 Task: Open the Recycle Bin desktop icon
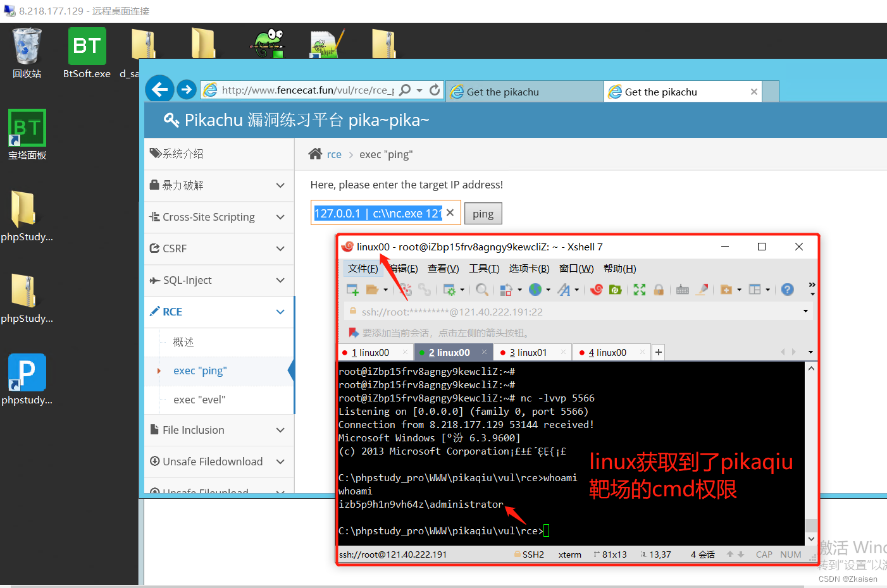click(x=27, y=53)
